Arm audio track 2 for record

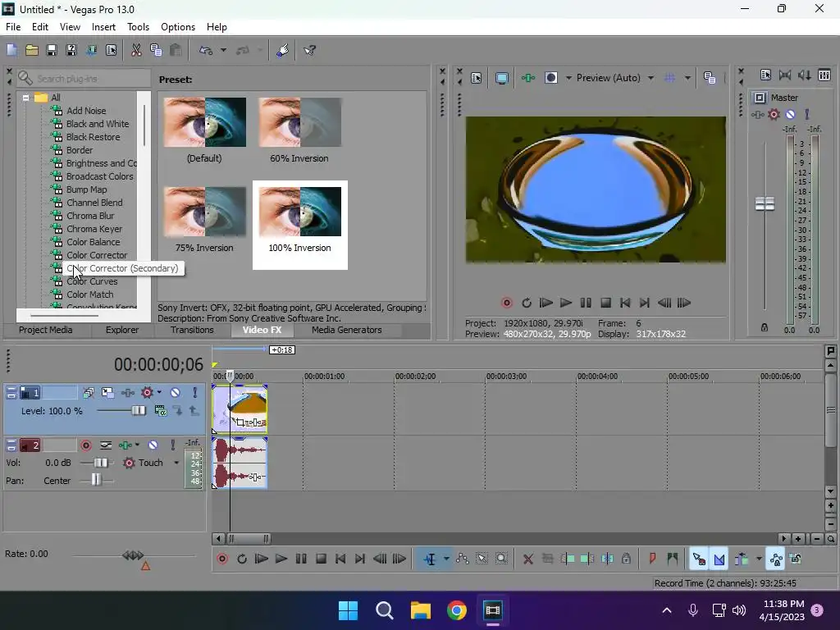pyautogui.click(x=85, y=445)
